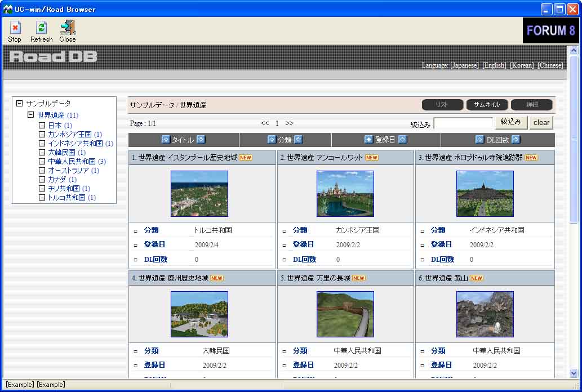Switch to リスト view tab
The image size is (582, 392).
pyautogui.click(x=442, y=105)
